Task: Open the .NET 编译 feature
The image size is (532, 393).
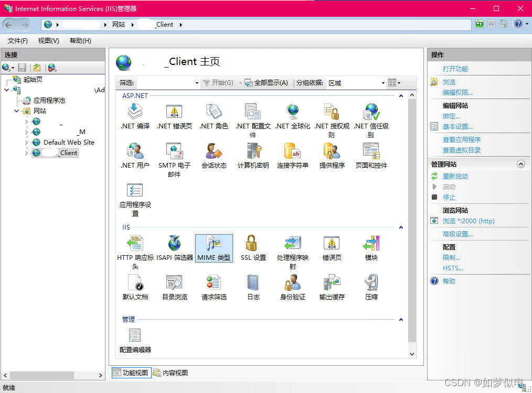Action: pyautogui.click(x=135, y=116)
